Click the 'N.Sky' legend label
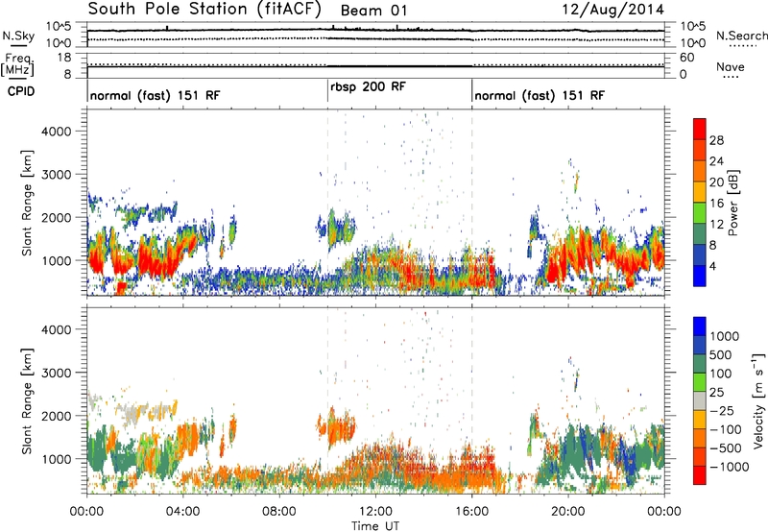The image size is (768, 532). [18, 36]
